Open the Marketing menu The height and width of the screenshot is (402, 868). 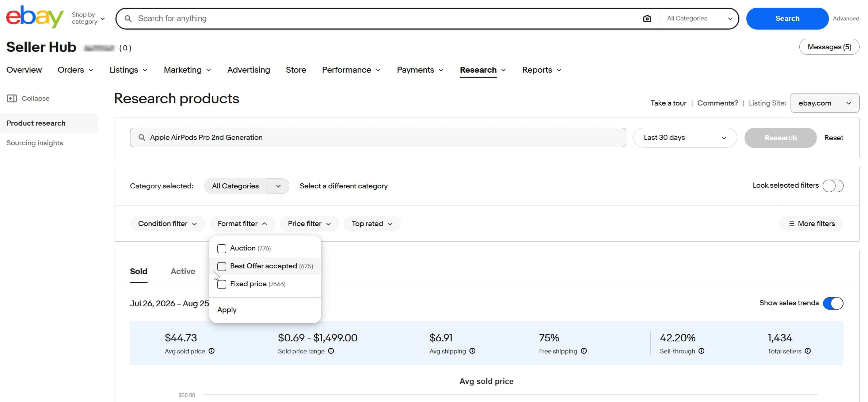point(187,70)
